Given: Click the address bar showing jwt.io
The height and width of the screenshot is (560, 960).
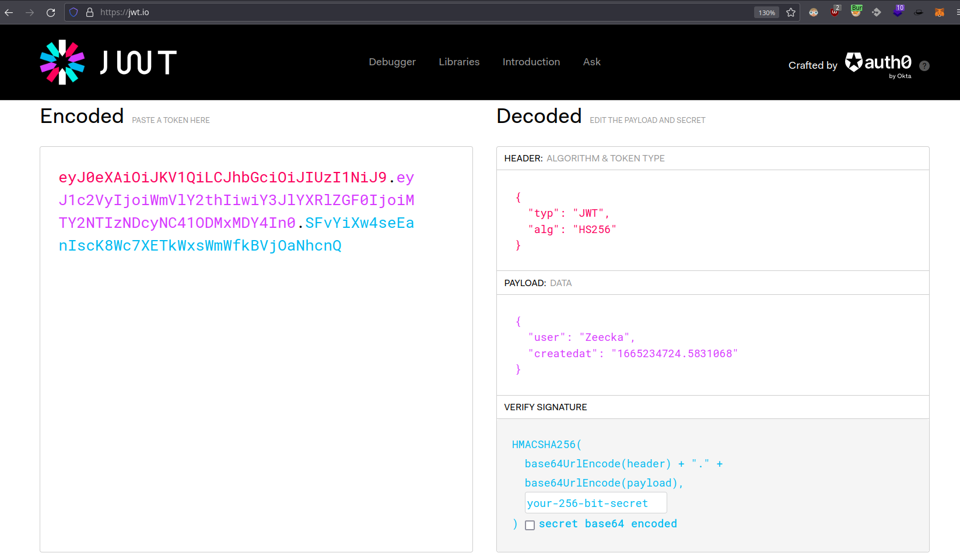Looking at the screenshot, I should click(x=408, y=12).
